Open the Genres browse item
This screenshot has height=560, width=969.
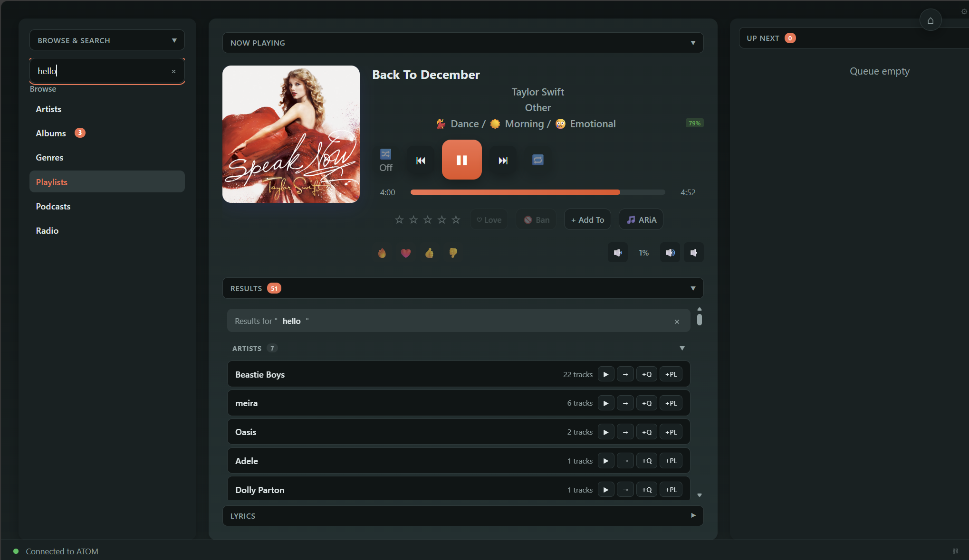(107, 157)
